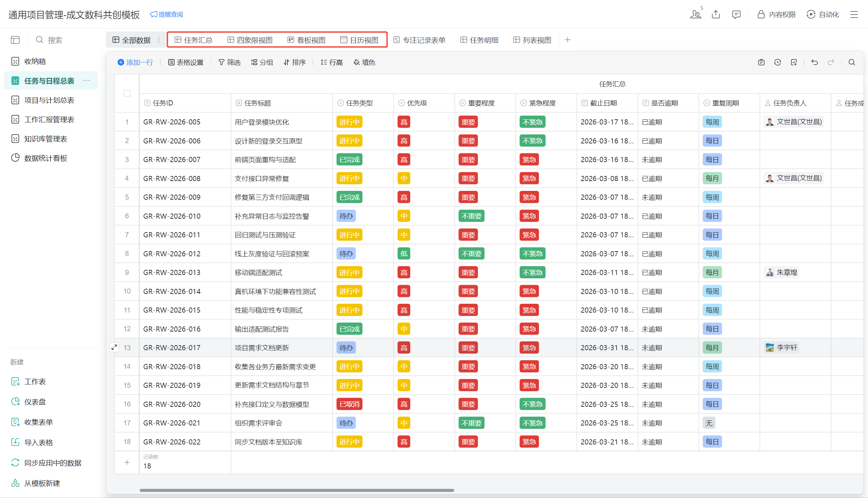Open options for 全部数据 view
This screenshot has height=498, width=868.
tap(159, 40)
